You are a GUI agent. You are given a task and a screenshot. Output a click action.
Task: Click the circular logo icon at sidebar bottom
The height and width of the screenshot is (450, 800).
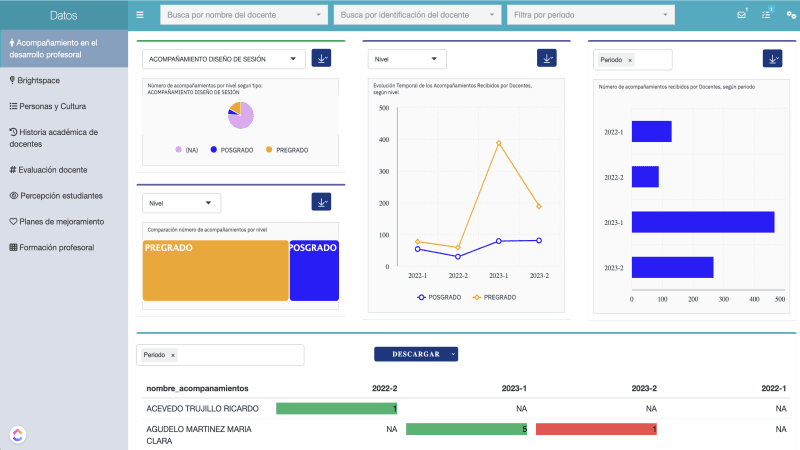point(18,434)
